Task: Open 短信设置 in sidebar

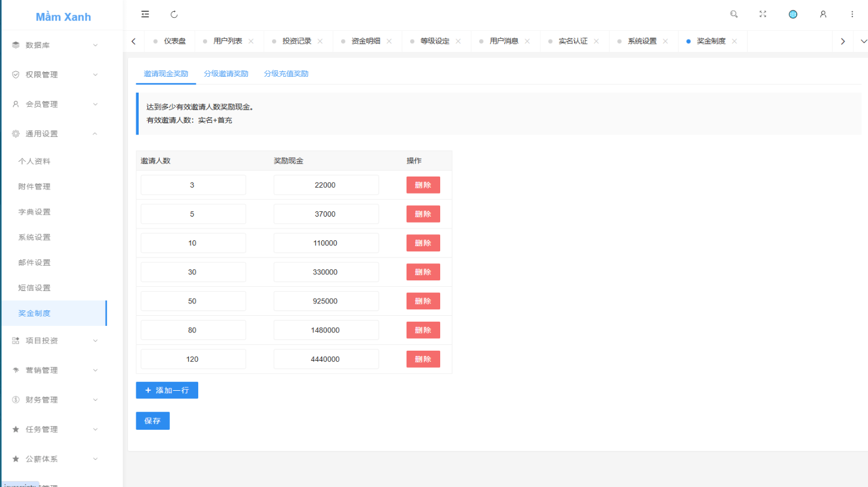Action: [54, 288]
